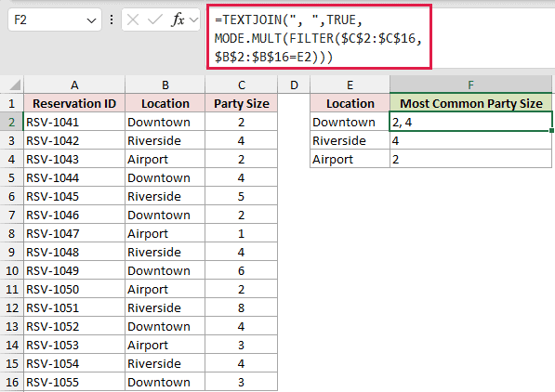
Task: Select cell E2 Downtown in summary table
Action: click(350, 122)
